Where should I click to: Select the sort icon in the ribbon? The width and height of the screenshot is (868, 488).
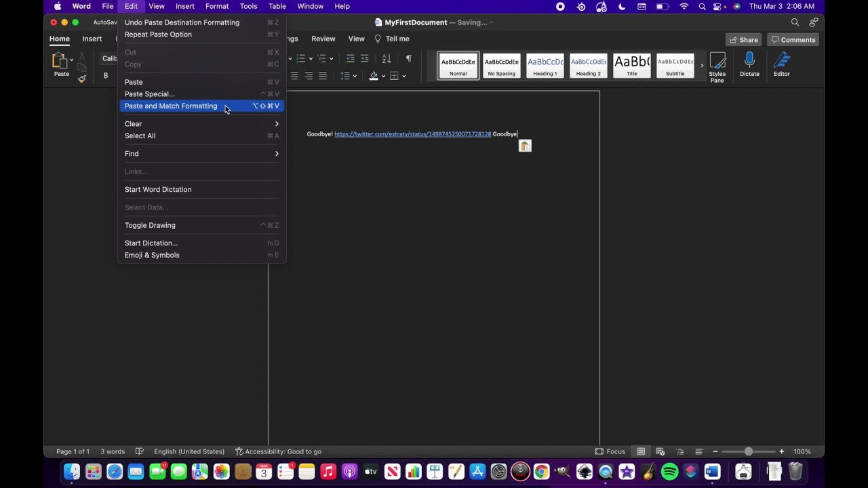[387, 59]
